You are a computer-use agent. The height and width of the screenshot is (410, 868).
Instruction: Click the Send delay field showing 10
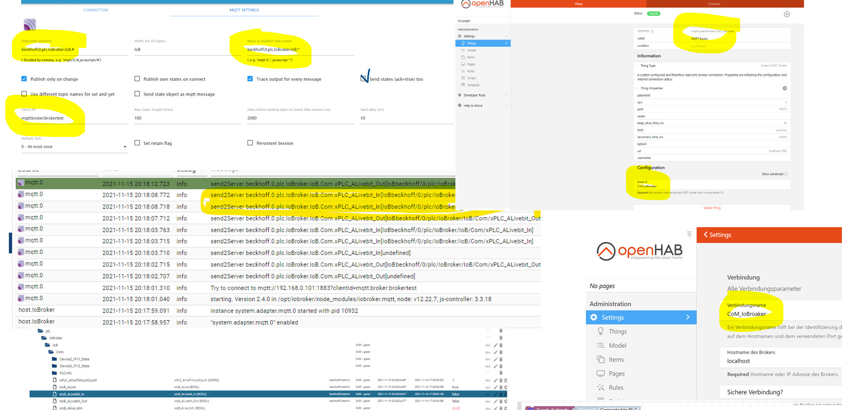click(x=407, y=118)
